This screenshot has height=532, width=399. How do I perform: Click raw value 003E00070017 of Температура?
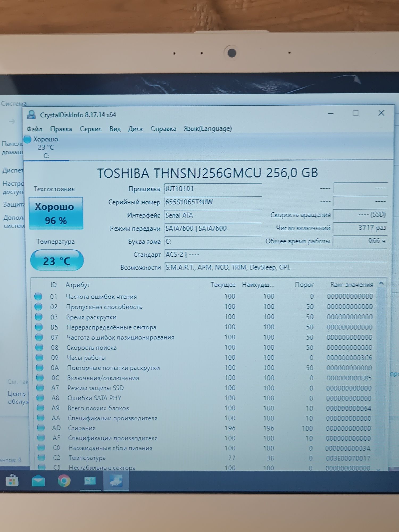[348, 458]
